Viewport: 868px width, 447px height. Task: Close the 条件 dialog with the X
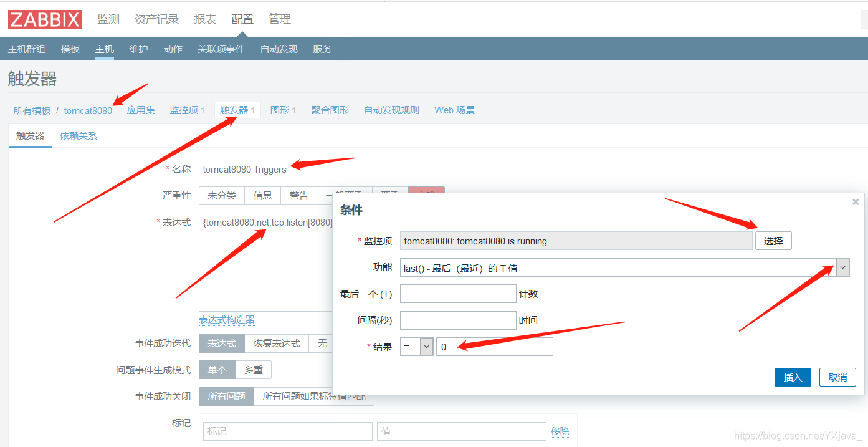[x=856, y=202]
